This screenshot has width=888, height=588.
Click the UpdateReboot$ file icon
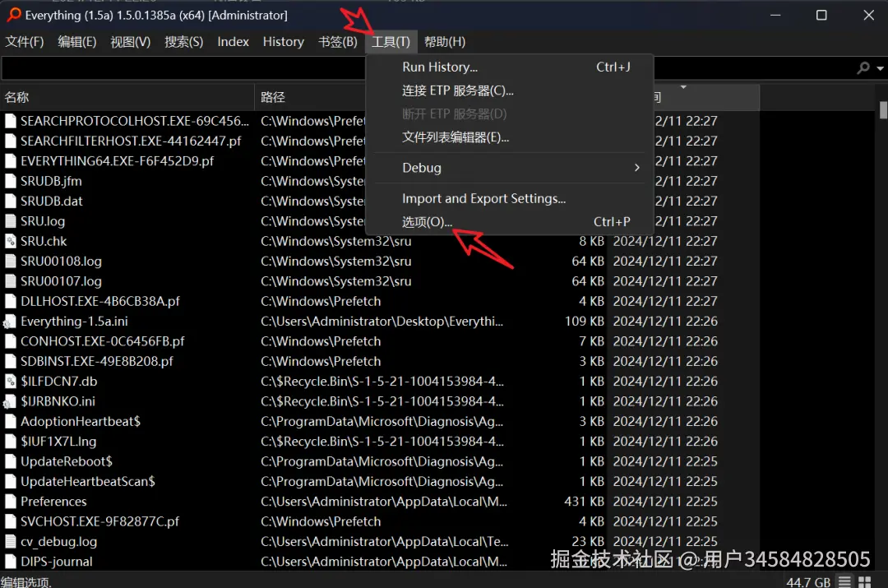pos(10,461)
